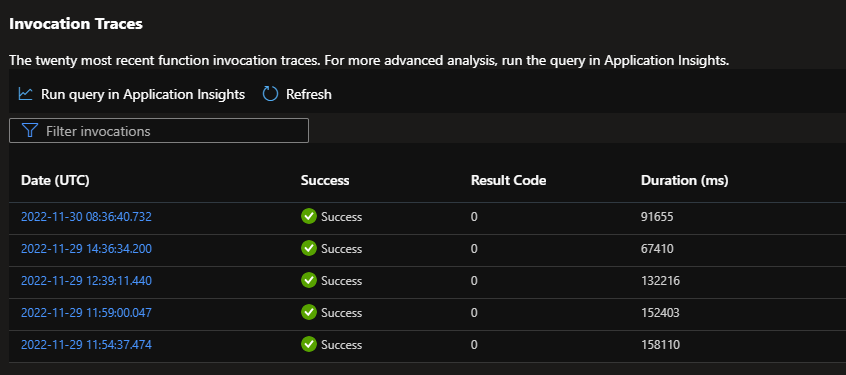846x375 pixels.
Task: Click success checkmark icon for 11:54:37.474 row
Action: (x=309, y=344)
